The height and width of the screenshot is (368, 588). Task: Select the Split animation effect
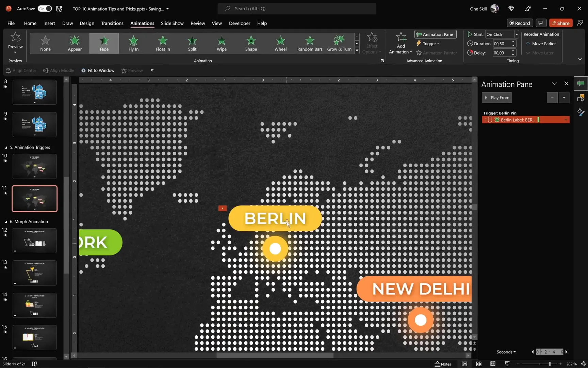[x=192, y=43]
